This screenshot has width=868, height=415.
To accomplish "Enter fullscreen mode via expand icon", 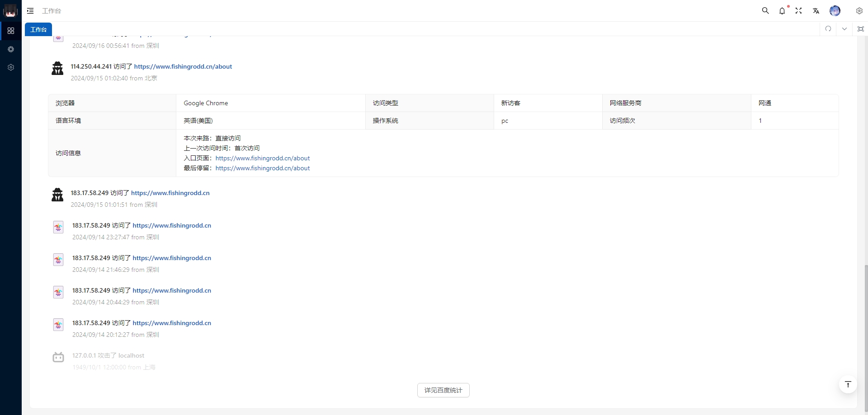I will point(799,11).
